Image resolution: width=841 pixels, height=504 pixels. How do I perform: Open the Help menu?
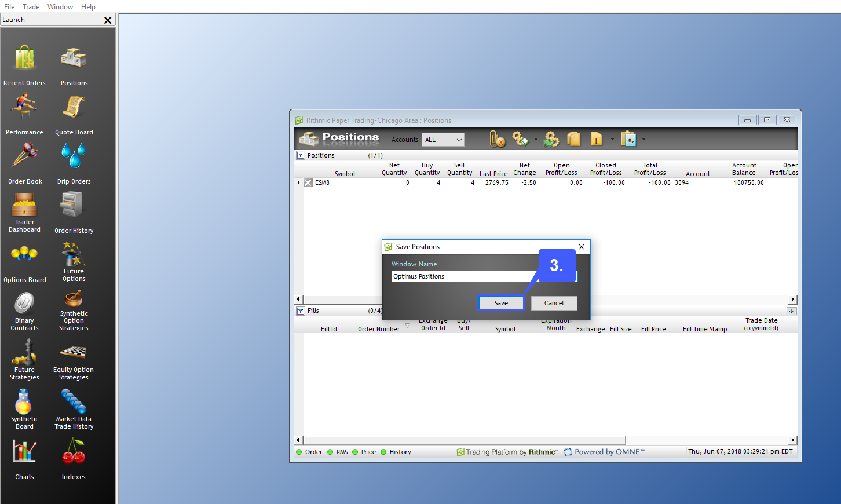(88, 7)
